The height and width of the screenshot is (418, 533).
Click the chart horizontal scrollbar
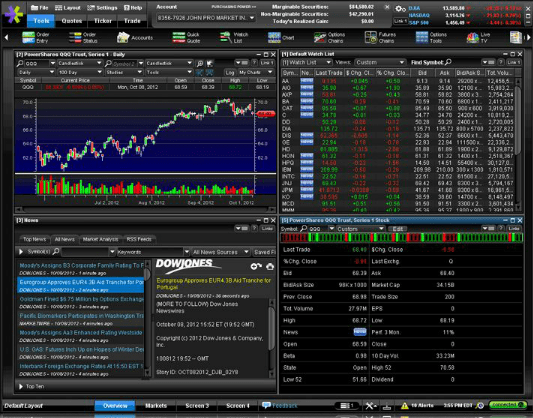coord(145,209)
